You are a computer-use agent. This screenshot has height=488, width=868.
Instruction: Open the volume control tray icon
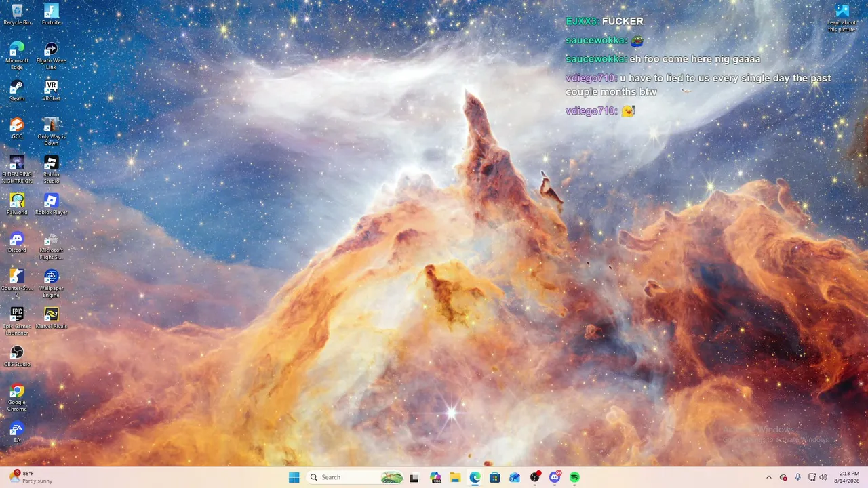pos(823,477)
